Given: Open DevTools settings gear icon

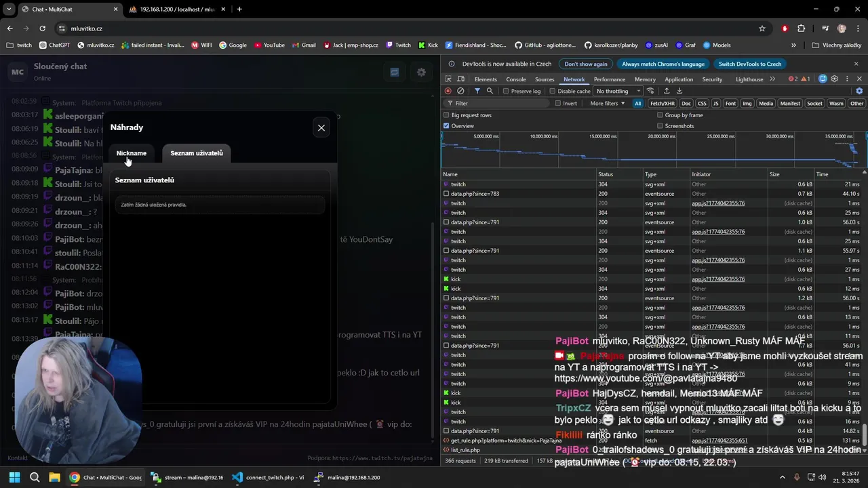Looking at the screenshot, I should 835,79.
